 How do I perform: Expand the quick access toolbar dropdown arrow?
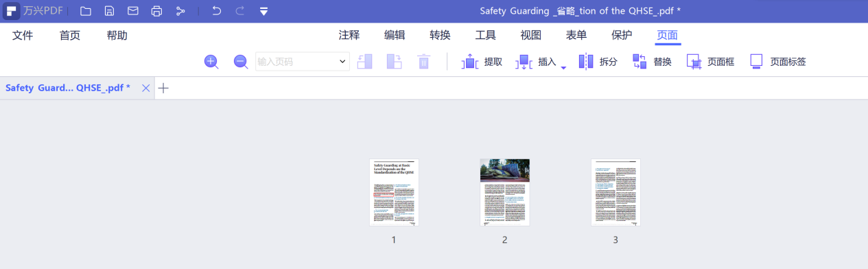[x=264, y=12]
